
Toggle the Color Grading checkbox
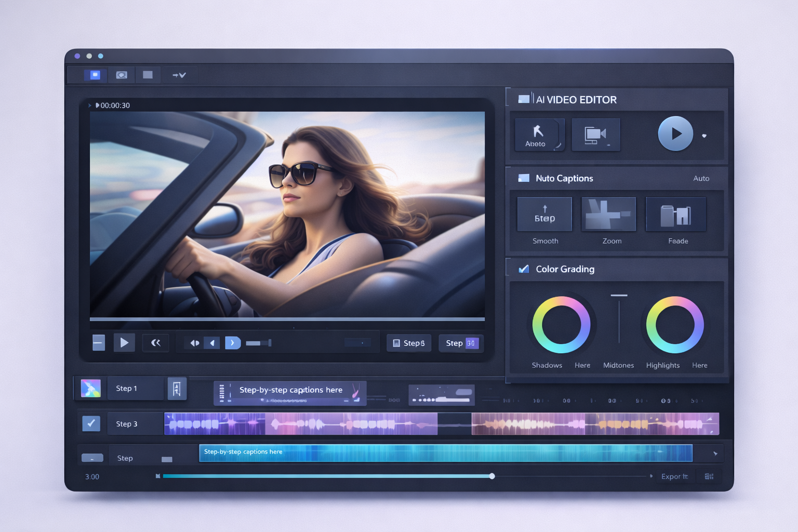click(x=524, y=269)
